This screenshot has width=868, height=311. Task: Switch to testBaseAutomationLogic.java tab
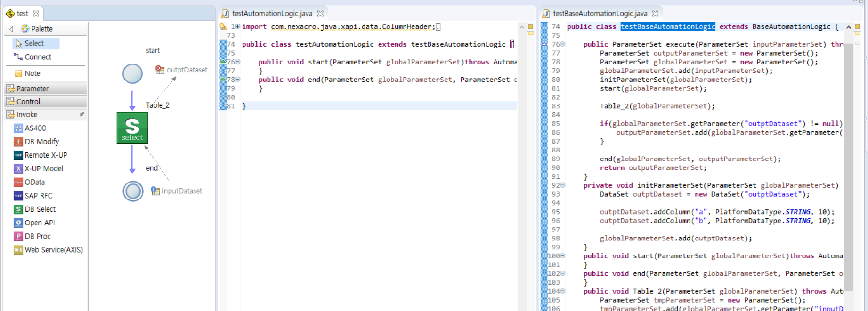(600, 14)
